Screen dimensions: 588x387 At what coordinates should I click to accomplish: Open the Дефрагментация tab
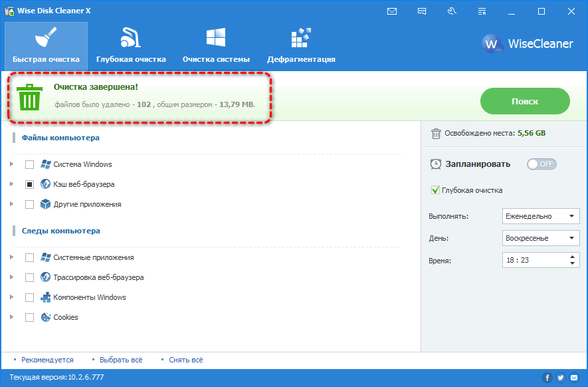click(301, 44)
